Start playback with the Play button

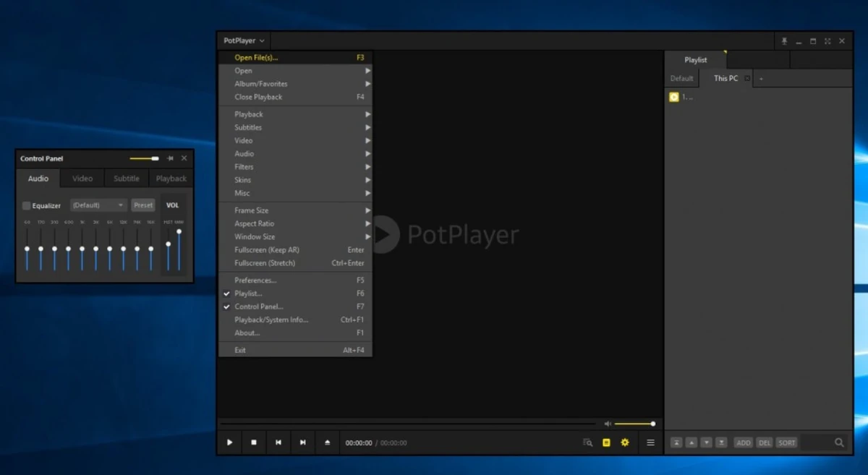tap(229, 442)
